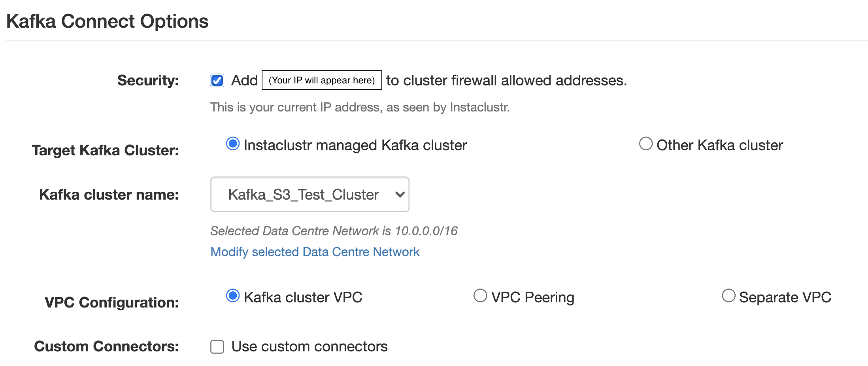Click the Custom Connectors: label
Image resolution: width=868 pixels, height=366 pixels.
[106, 346]
